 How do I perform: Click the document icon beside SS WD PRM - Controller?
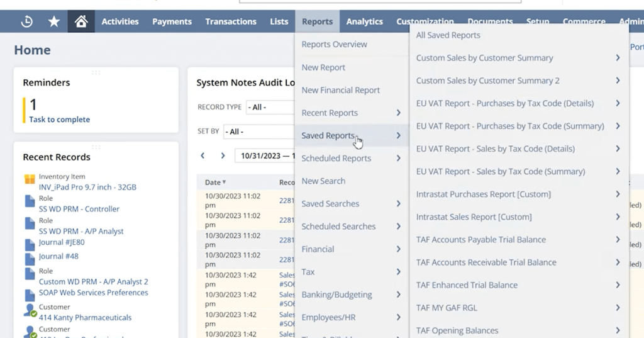pyautogui.click(x=30, y=201)
